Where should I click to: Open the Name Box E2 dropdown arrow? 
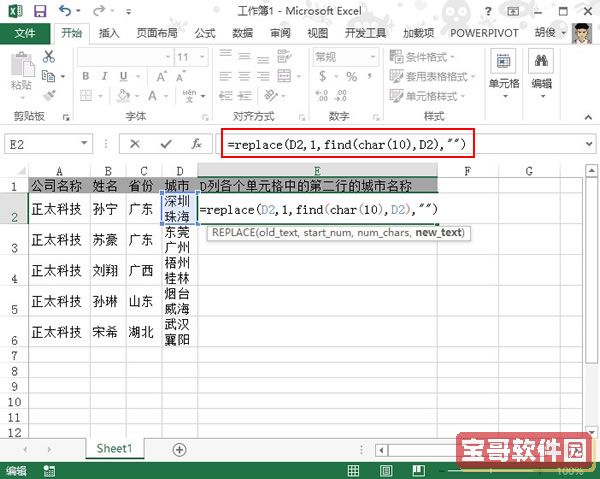point(84,143)
